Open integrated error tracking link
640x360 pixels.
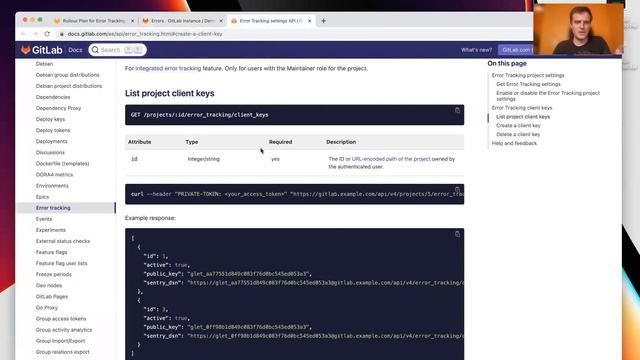(168, 69)
